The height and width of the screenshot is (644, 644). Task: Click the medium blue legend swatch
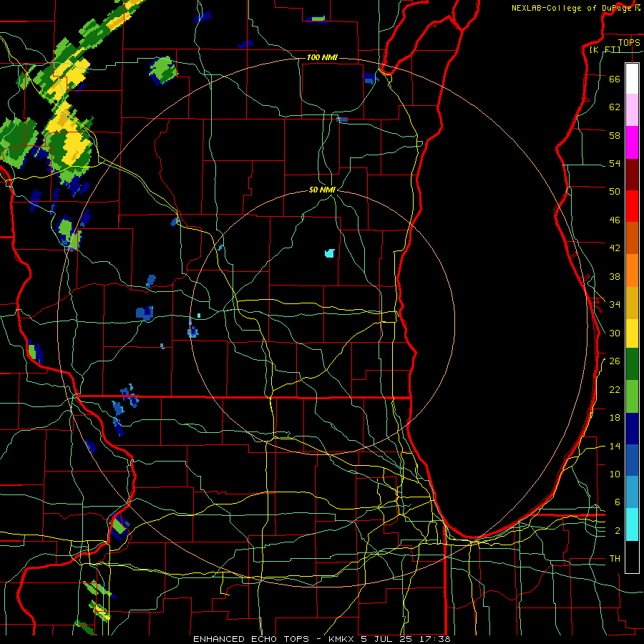pos(632,460)
